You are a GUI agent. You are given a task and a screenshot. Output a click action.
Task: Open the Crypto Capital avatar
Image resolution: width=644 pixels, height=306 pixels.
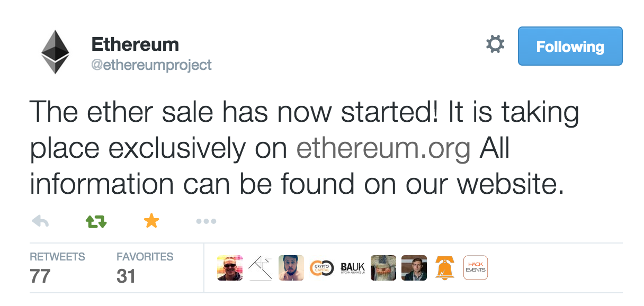[x=322, y=268]
